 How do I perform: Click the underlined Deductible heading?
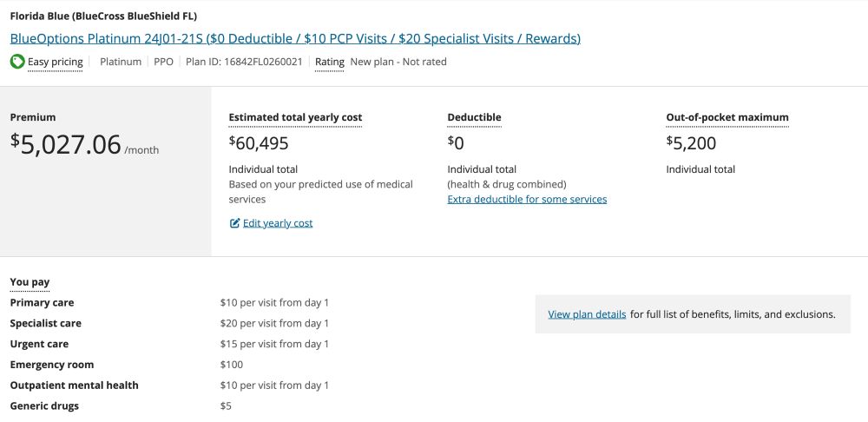click(x=474, y=117)
